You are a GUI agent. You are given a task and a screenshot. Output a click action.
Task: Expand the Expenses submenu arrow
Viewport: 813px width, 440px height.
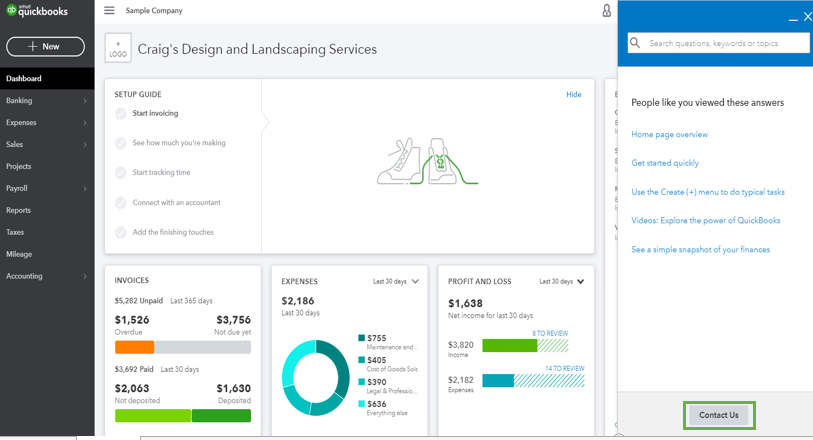click(x=85, y=123)
